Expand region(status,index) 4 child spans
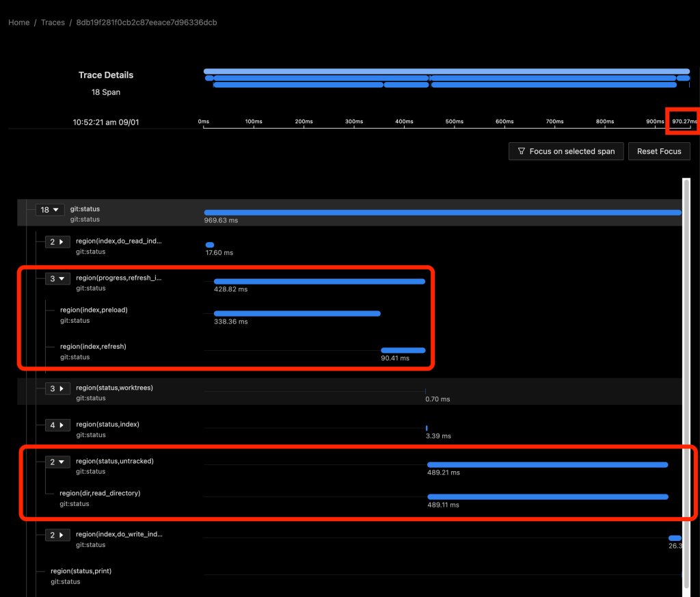700x597 pixels. 57,425
